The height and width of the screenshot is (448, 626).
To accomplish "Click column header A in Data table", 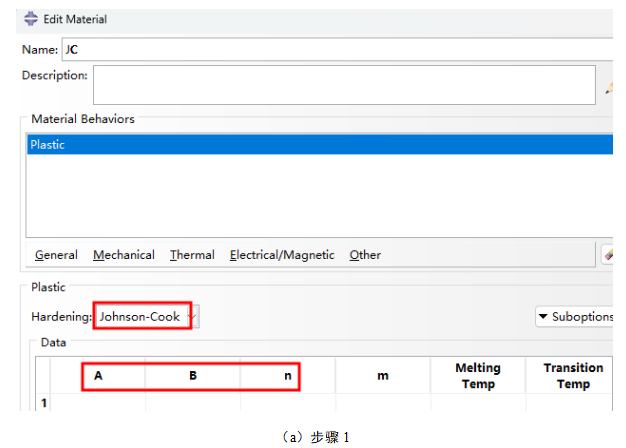I will click(98, 376).
